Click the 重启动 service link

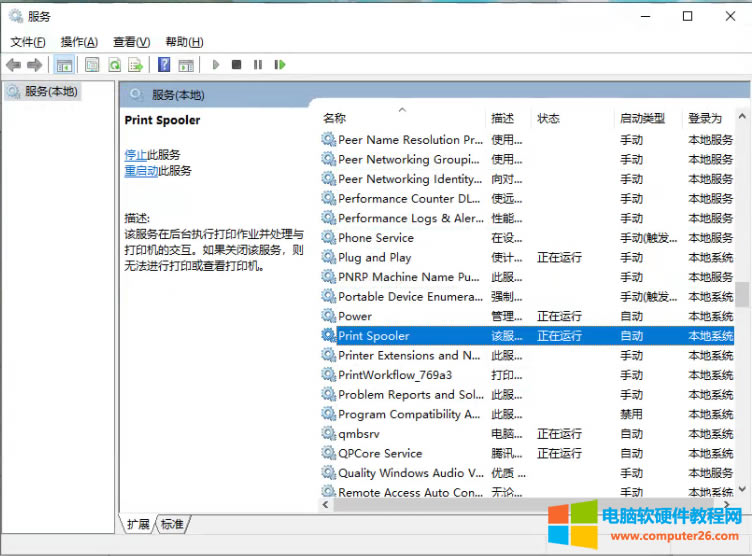pos(141,170)
